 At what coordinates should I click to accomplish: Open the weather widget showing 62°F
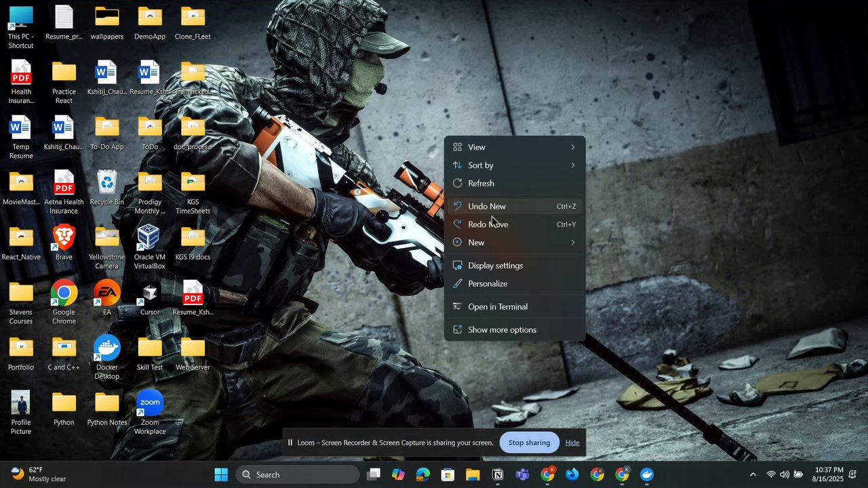point(39,474)
